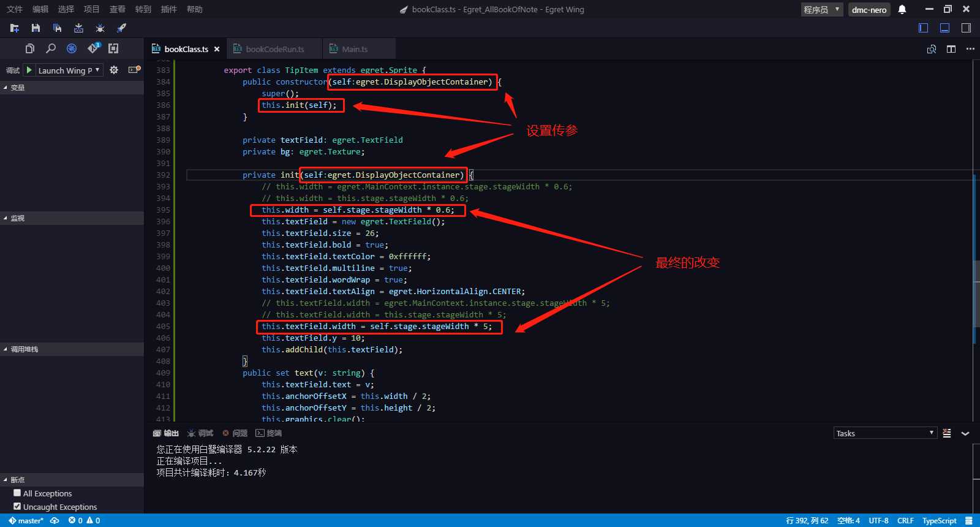Switch to the bookCodeRun.ts tab

274,49
